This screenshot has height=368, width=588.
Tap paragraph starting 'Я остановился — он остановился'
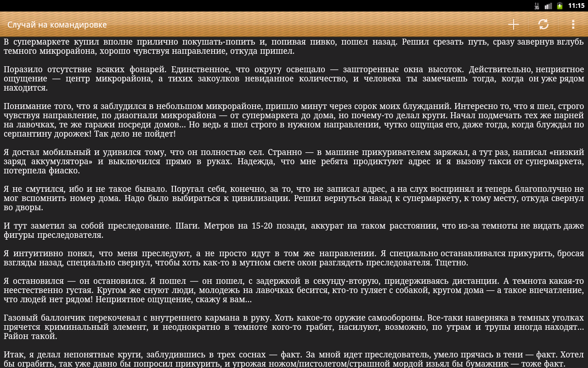[x=294, y=290]
